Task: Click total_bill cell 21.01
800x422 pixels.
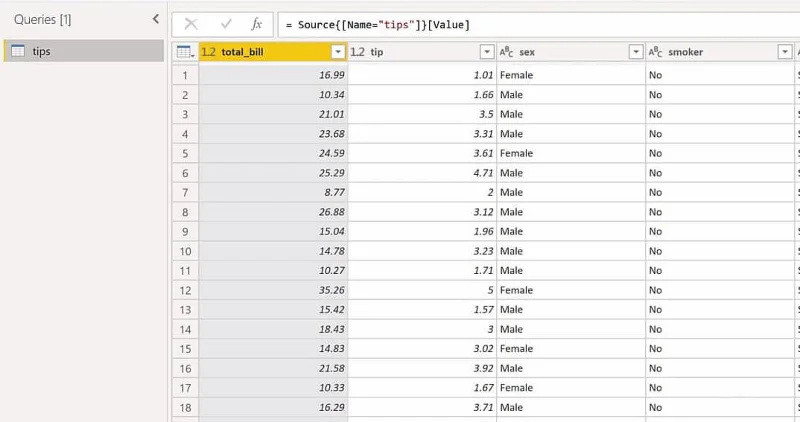Action: pyautogui.click(x=273, y=114)
